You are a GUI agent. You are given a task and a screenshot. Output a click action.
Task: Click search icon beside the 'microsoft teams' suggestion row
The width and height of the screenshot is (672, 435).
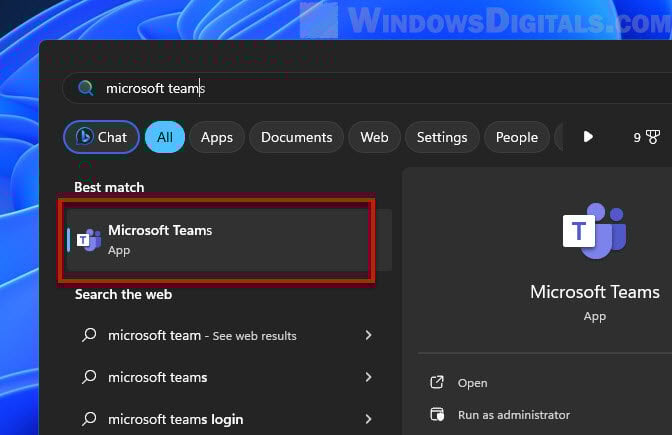(x=89, y=377)
